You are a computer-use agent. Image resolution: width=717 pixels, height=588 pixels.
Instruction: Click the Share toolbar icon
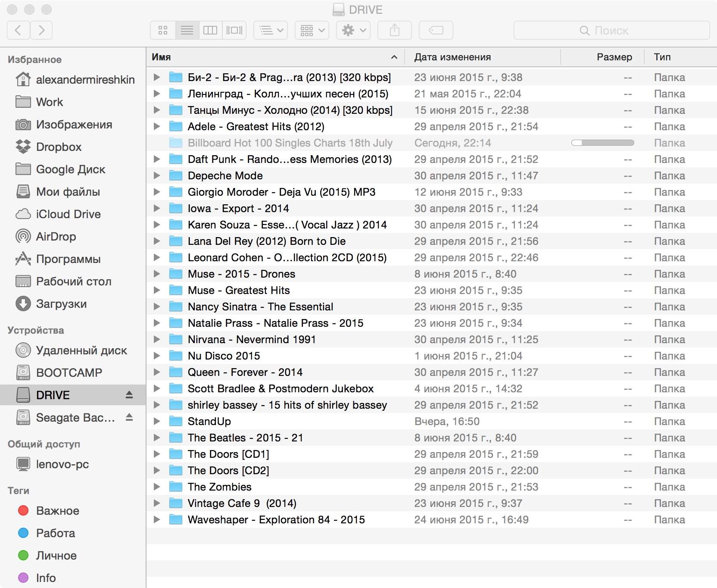point(395,30)
